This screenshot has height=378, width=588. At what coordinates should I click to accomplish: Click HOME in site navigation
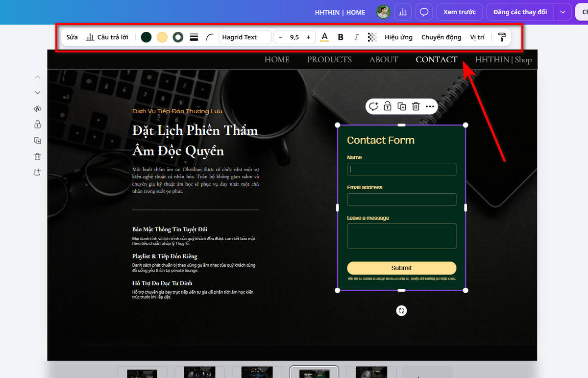[277, 60]
